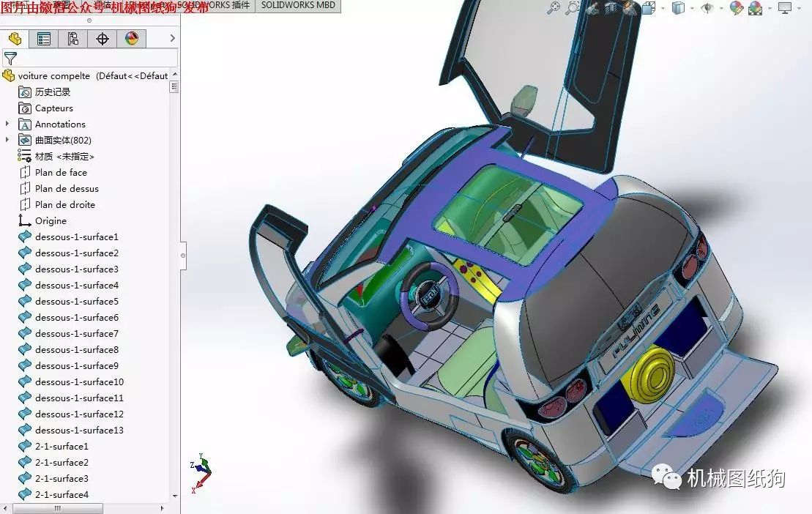Select the 2-1-surface2 feature
Screen dimensions: 812x514
click(x=53, y=462)
